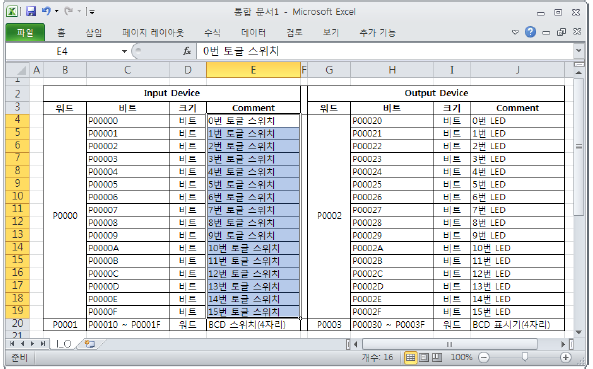The height and width of the screenshot is (369, 593).
Task: Switch to the 데이터 ribbon tab
Action: coord(253,33)
